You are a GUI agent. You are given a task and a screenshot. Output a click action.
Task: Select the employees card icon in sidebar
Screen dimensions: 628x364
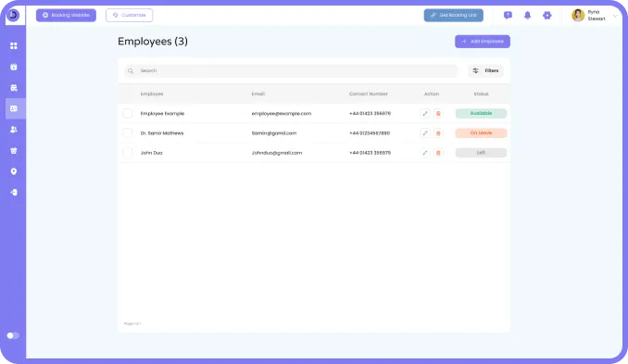(14, 108)
